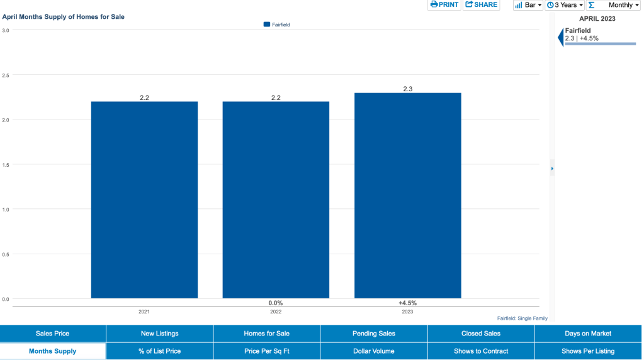Click the blue triangle marker beside Fairfield
This screenshot has height=360, width=644.
[560, 38]
